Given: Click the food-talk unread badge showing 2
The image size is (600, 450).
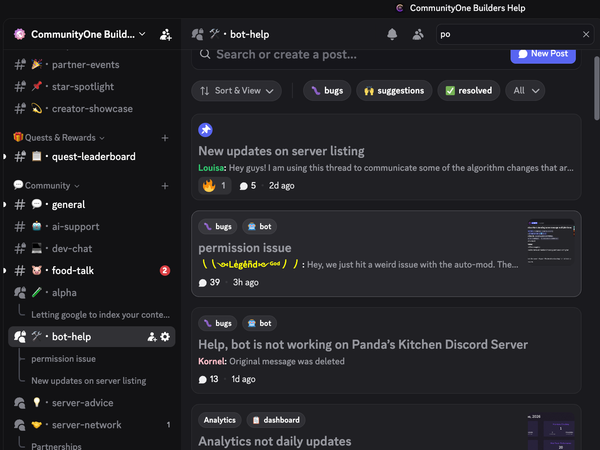Looking at the screenshot, I should coord(165,271).
